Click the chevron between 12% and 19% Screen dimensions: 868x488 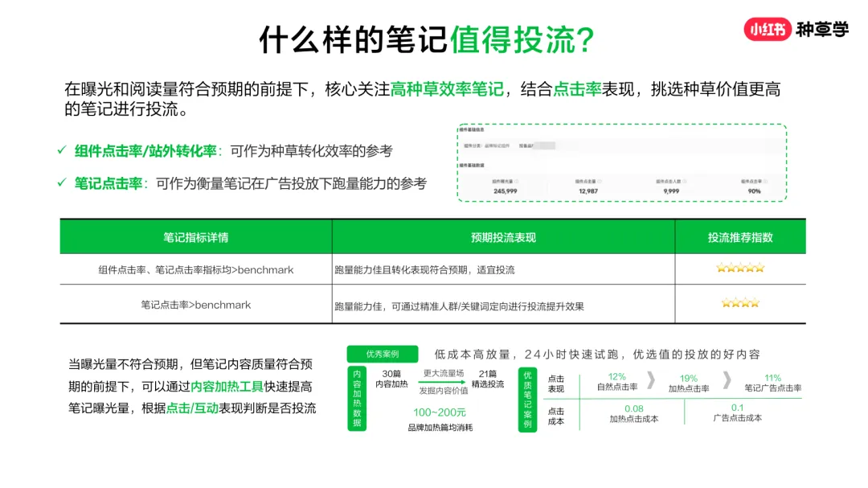(652, 380)
